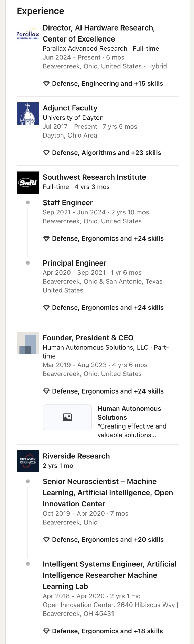Expand Defense, Algorithms and +23 skills
Screen dimensions: 194x644
pos(102,153)
